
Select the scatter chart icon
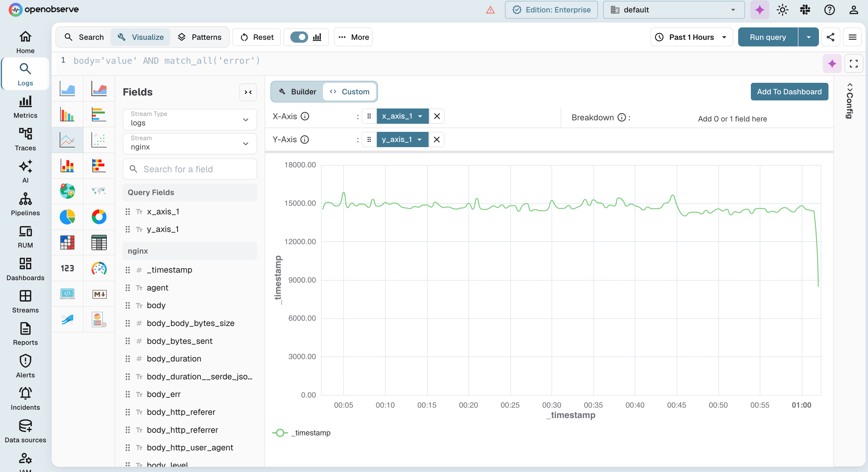click(x=99, y=140)
